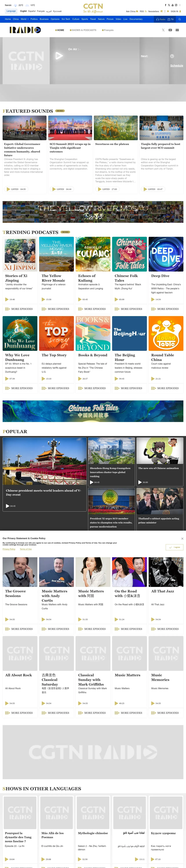Click MORE next to Featured Sounds
186x868 pixels.
click(60, 111)
